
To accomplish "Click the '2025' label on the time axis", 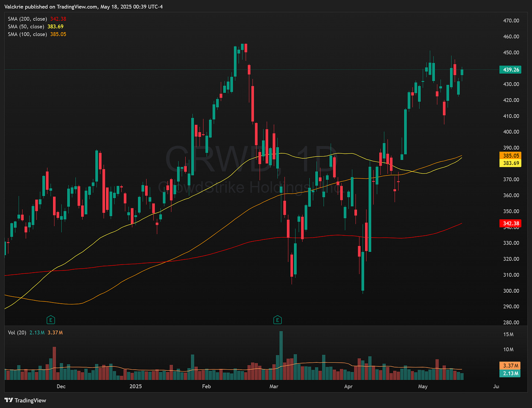I will pos(136,386).
